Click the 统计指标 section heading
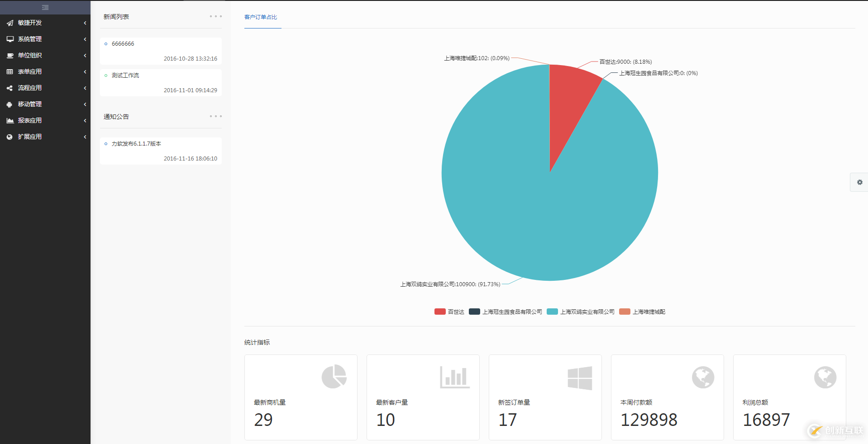Image resolution: width=868 pixels, height=444 pixels. (257, 342)
